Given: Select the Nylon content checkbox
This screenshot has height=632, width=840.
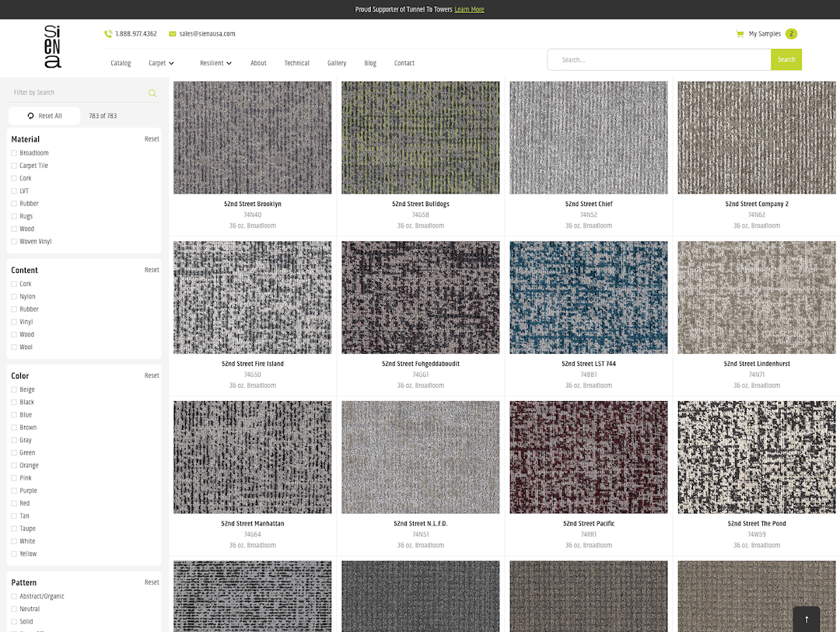Looking at the screenshot, I should [14, 297].
